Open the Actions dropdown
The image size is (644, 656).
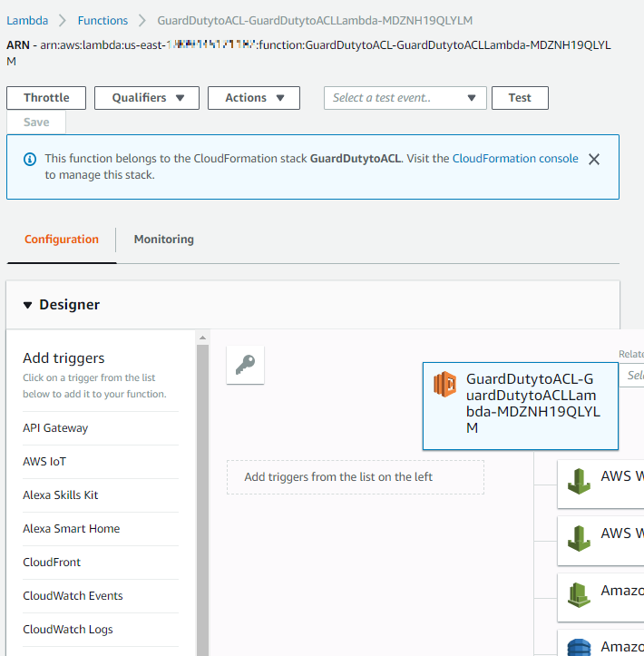tap(254, 98)
